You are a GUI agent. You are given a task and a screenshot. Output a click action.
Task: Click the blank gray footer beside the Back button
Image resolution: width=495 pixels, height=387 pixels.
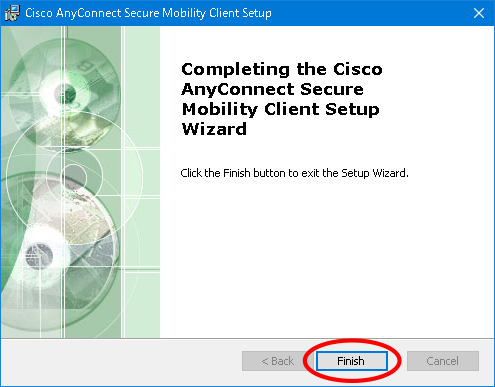tap(120, 362)
